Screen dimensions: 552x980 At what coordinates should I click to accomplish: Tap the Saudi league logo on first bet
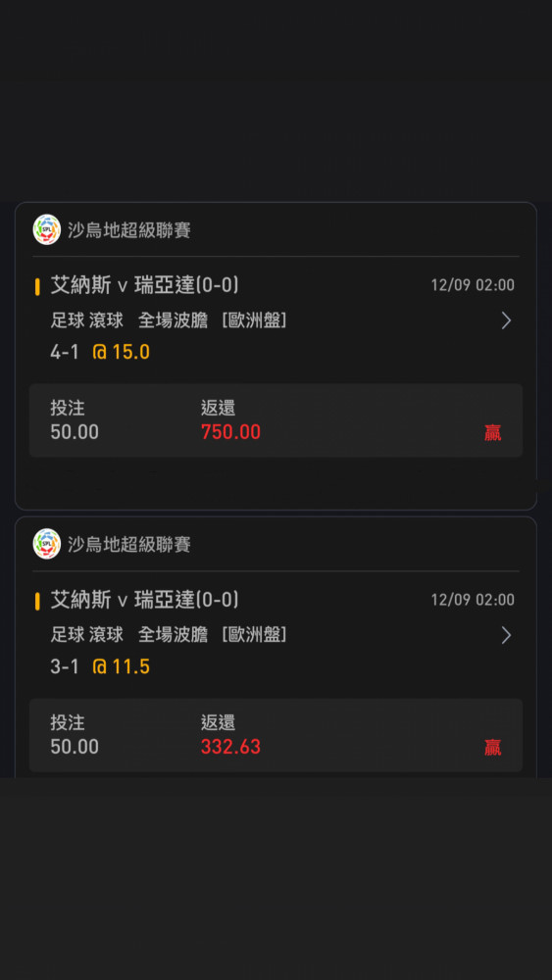tap(47, 229)
